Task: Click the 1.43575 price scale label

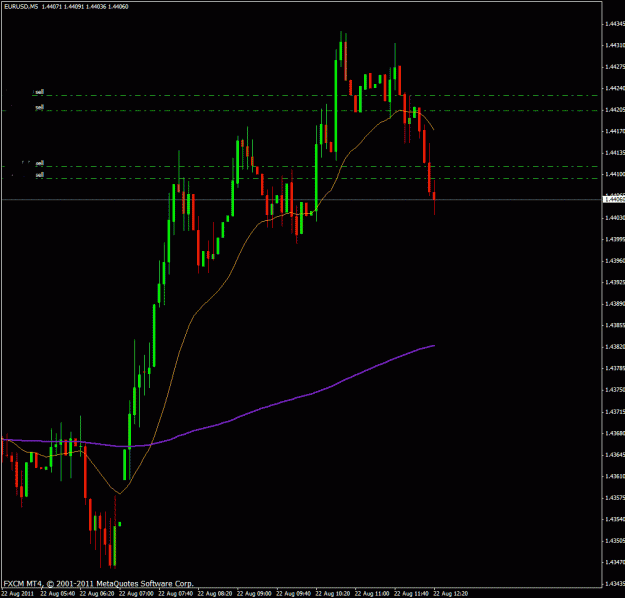Action: point(615,498)
